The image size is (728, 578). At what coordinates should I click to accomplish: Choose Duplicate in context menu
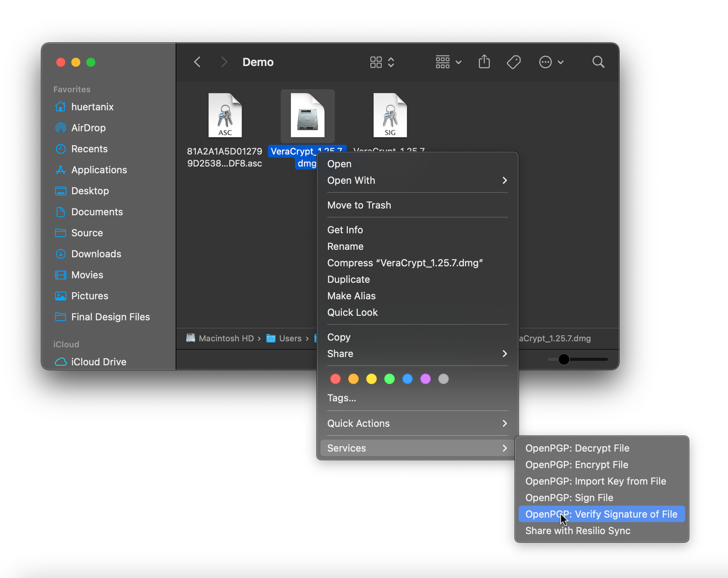[417, 279]
